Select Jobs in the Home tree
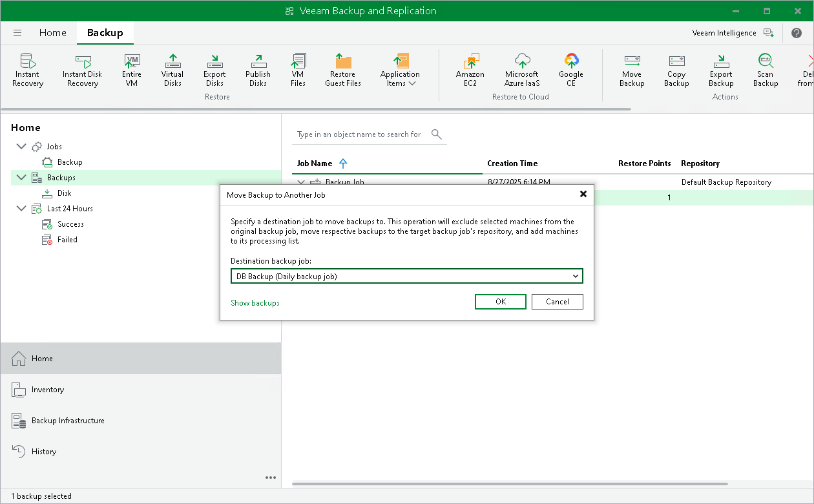Viewport: 814px width, 504px height. coord(54,147)
